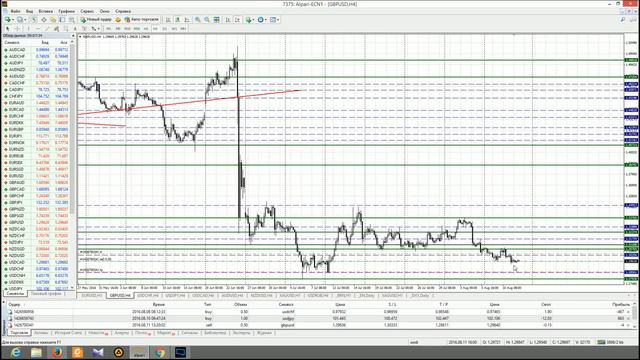Open the Strategy Tester icon

coord(71,20)
